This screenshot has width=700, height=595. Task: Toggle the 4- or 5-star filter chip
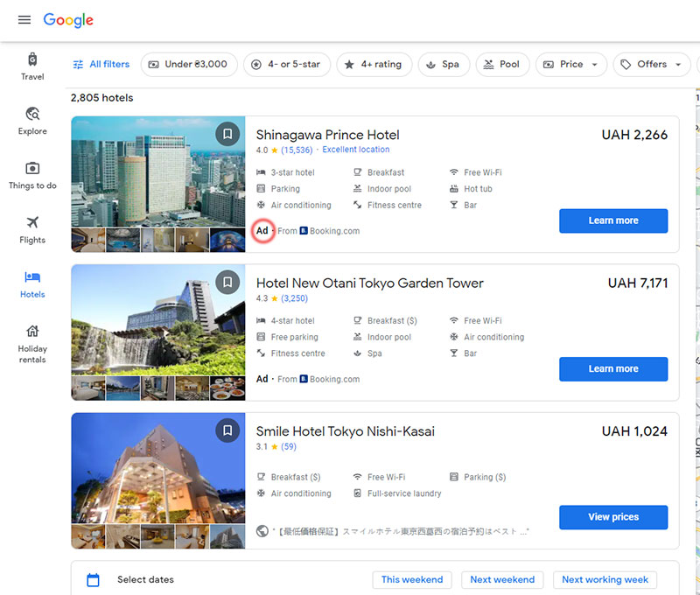click(x=287, y=64)
